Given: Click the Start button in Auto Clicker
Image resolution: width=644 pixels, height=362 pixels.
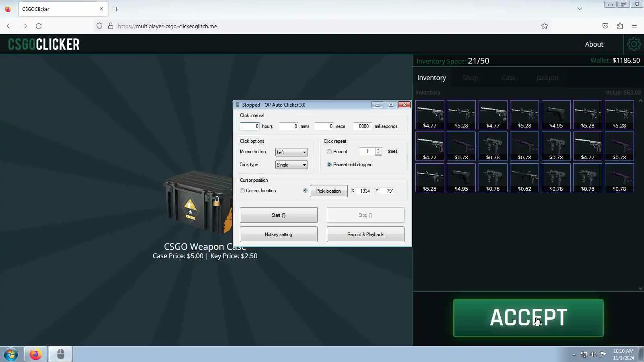Looking at the screenshot, I should (x=279, y=215).
